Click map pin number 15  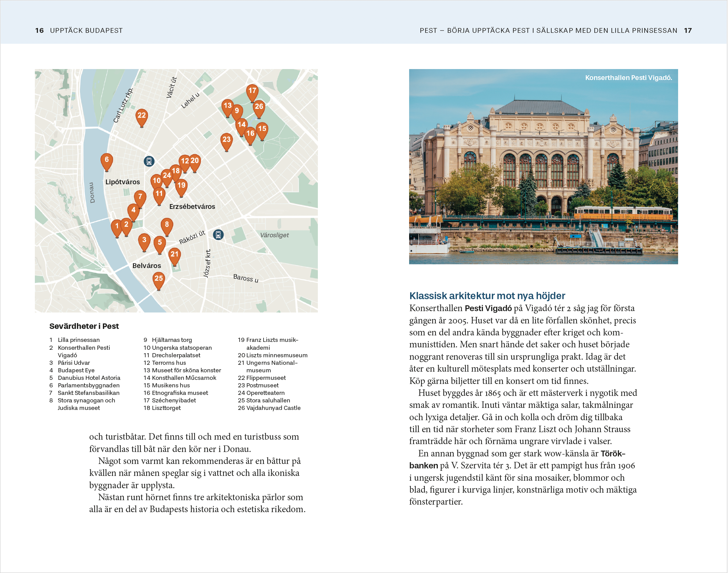point(262,129)
